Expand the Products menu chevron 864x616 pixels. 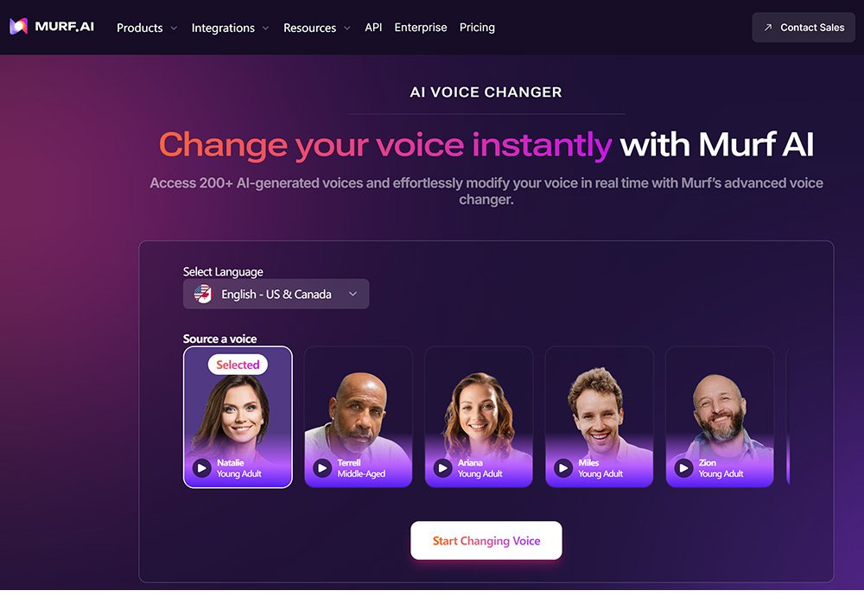click(x=175, y=28)
